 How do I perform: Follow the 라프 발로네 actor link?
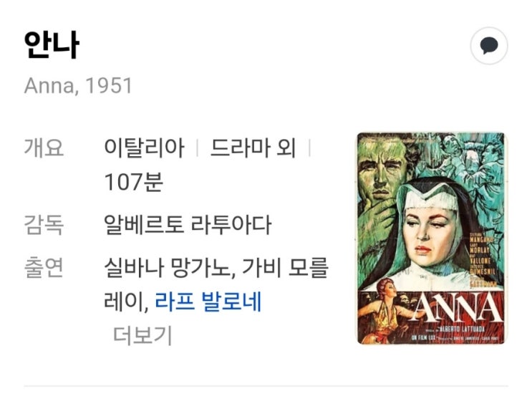(x=208, y=302)
